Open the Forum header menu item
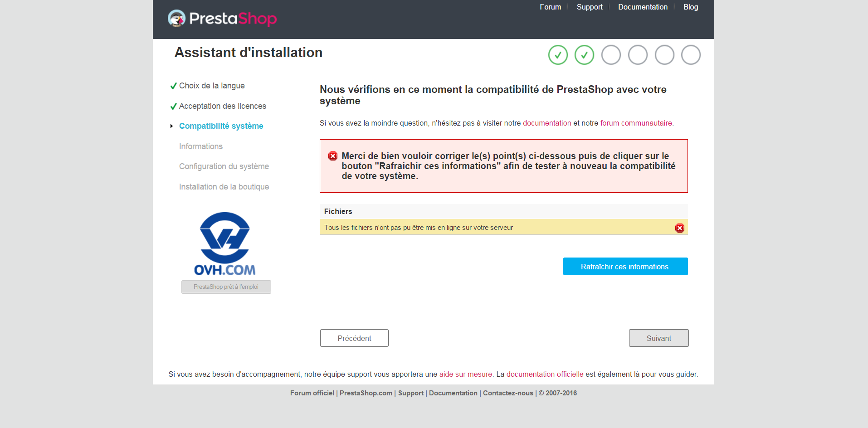 [x=550, y=7]
